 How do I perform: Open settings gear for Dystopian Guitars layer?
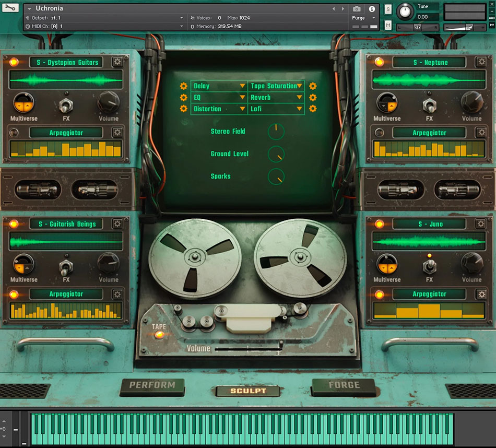point(117,62)
